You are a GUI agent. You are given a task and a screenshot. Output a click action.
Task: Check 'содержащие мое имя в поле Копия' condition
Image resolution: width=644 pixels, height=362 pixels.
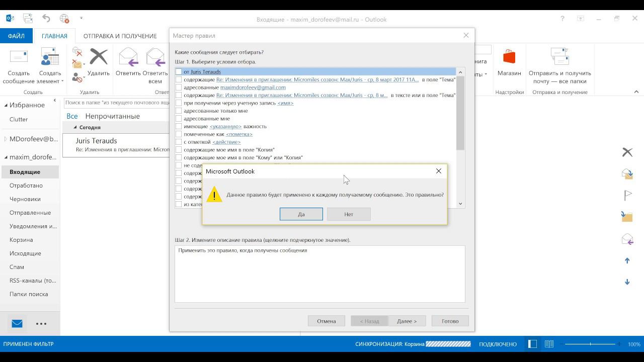click(179, 150)
